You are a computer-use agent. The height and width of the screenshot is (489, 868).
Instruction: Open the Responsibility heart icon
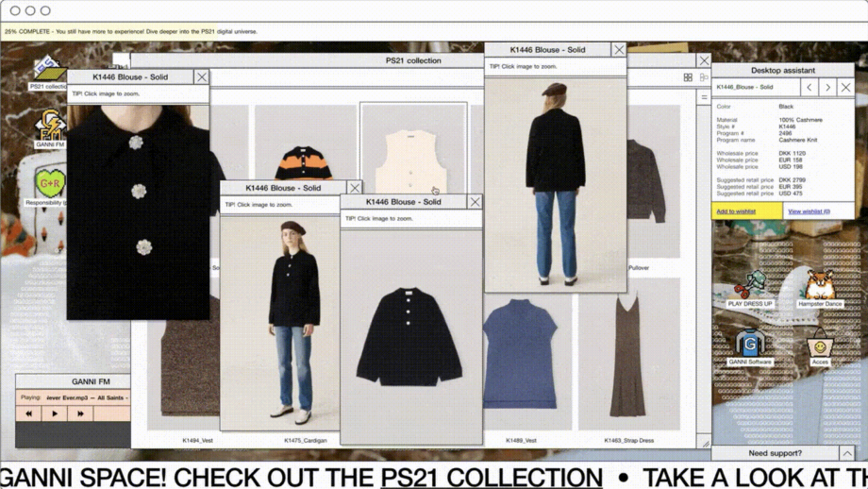(x=49, y=187)
